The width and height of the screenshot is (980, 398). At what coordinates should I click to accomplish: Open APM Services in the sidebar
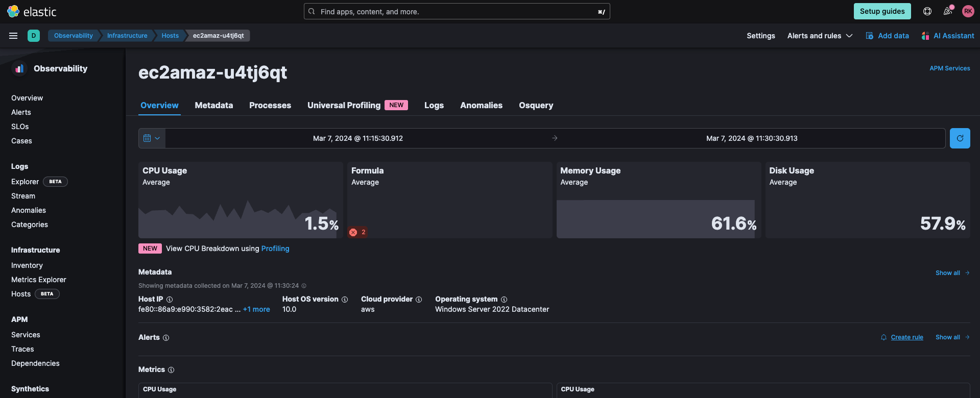tap(26, 335)
